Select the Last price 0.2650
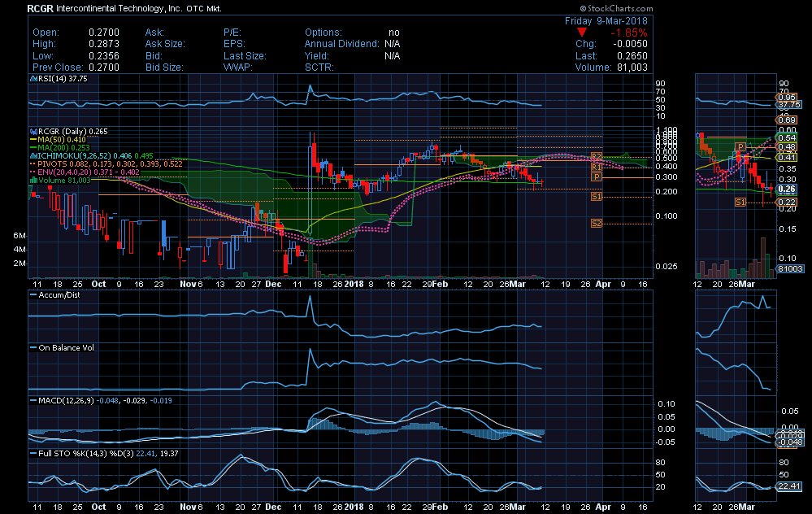The height and width of the screenshot is (514, 812). tap(632, 56)
